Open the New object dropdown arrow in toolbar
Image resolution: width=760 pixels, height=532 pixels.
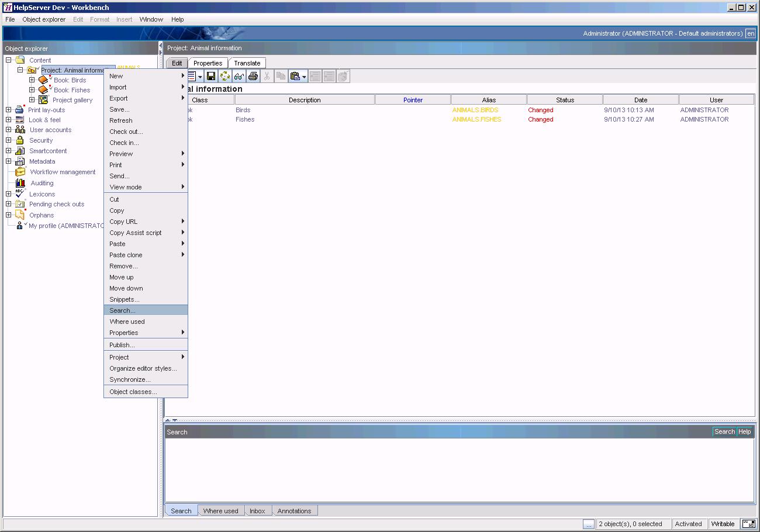click(200, 77)
